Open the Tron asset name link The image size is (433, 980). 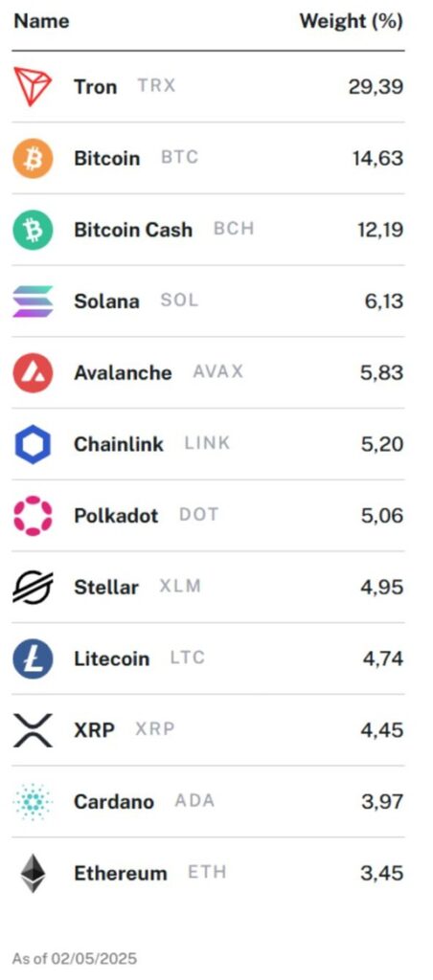pyautogui.click(x=95, y=86)
